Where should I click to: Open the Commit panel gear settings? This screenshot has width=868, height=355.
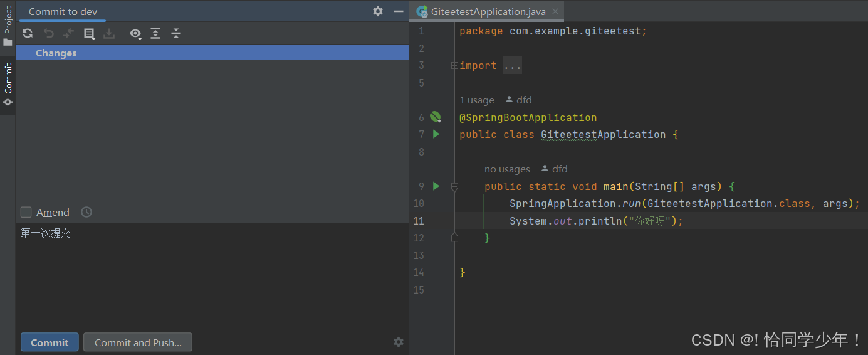coord(378,11)
